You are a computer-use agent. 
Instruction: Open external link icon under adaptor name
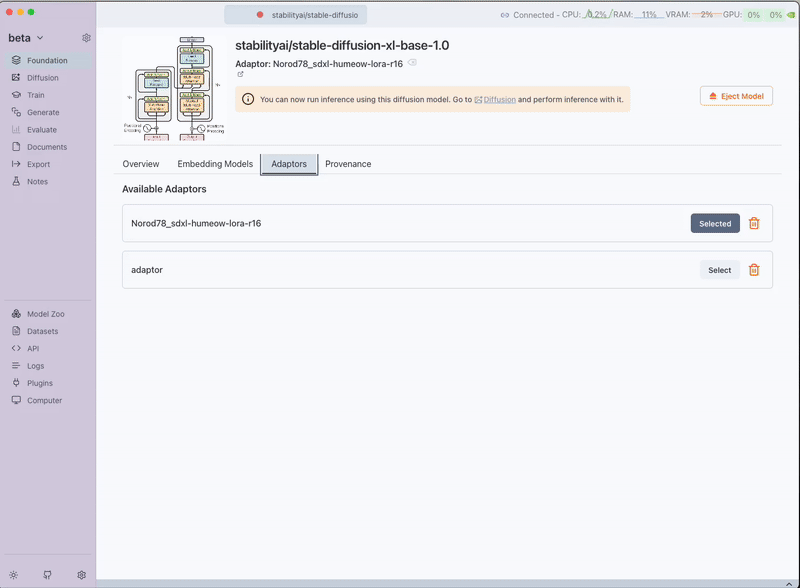pyautogui.click(x=240, y=74)
